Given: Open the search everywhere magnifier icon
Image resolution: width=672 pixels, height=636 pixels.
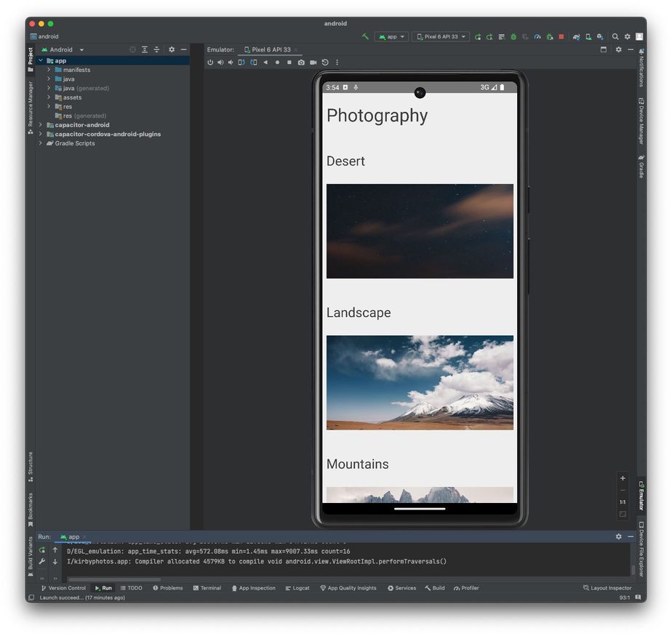Looking at the screenshot, I should pos(615,36).
